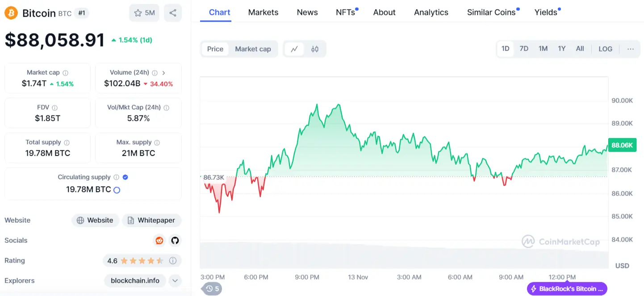Switch chart to Market cap view
Screen dimensions: 644x296
click(x=253, y=49)
